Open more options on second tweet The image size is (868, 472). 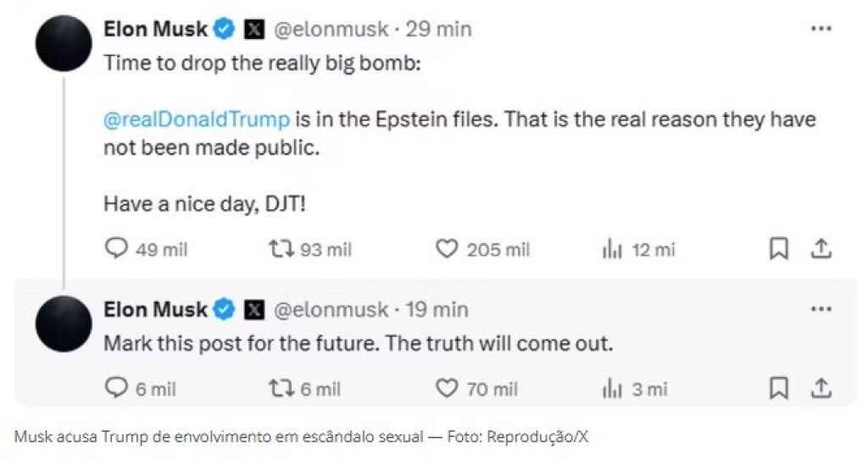click(x=821, y=308)
